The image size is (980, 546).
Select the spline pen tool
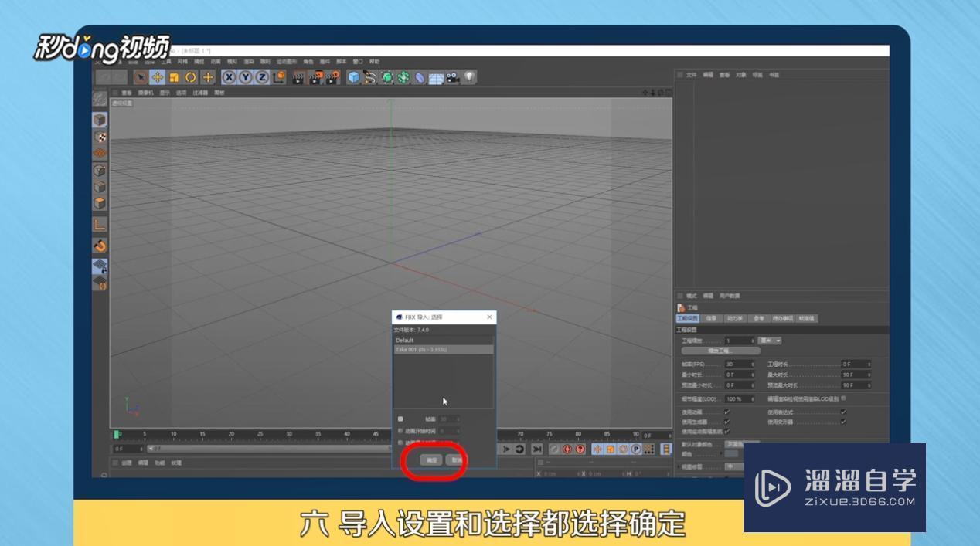pos(370,77)
